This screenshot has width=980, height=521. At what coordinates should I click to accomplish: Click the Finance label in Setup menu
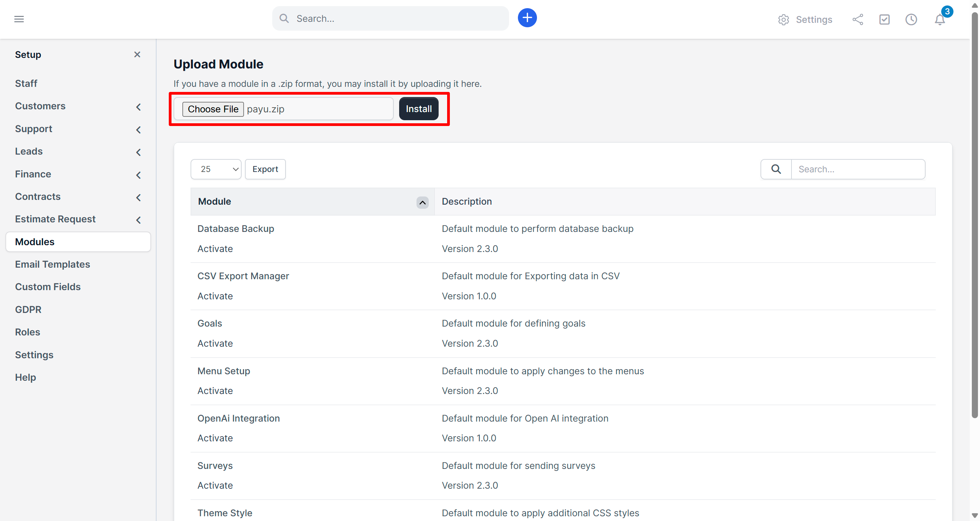pos(33,174)
